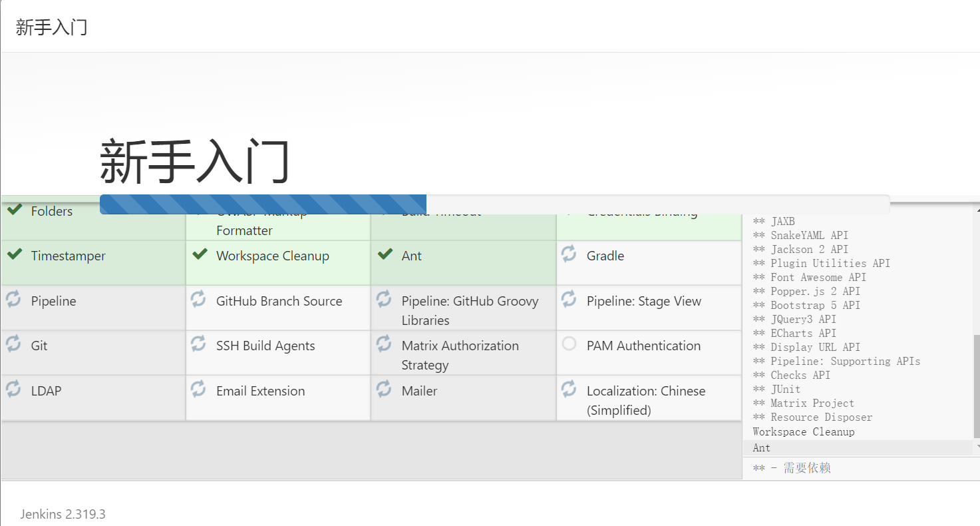Viewport: 980px width, 526px height.
Task: Click the refresh icon beside Git
Action: point(13,344)
